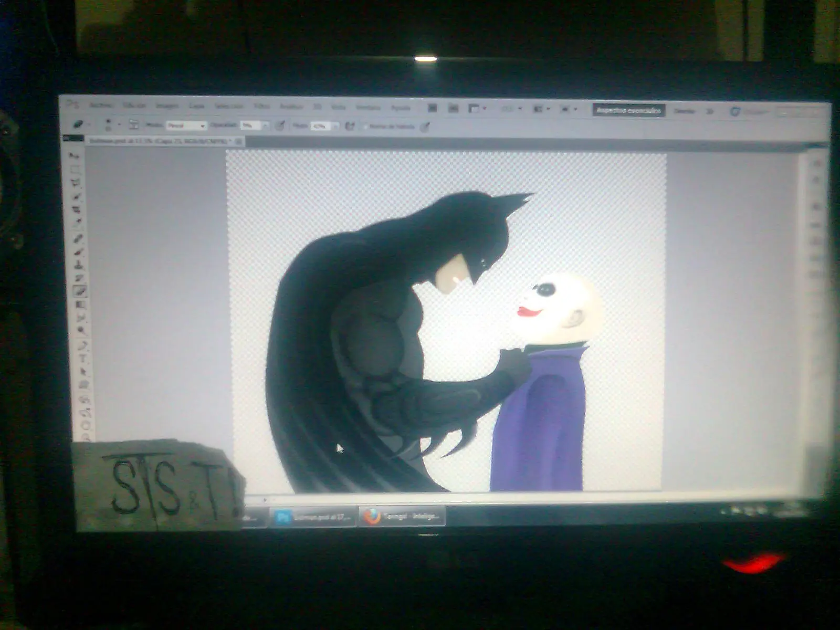This screenshot has height=630, width=840.
Task: Select the Crop tool
Action: [77, 211]
